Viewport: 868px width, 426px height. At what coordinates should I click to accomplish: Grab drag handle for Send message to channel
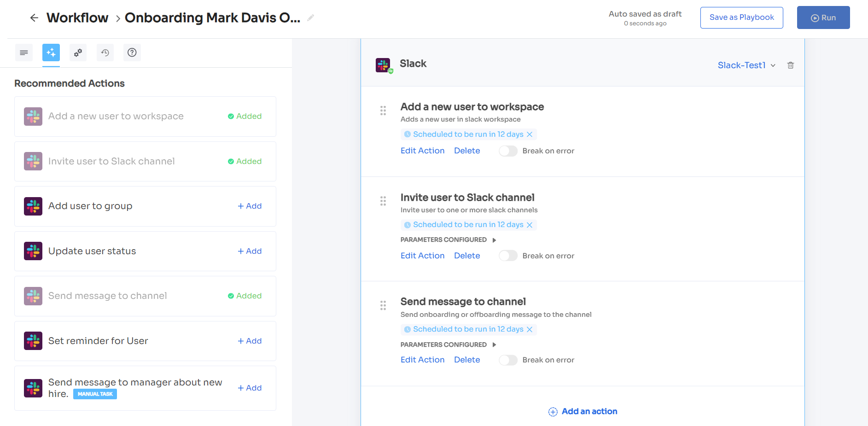[383, 305]
